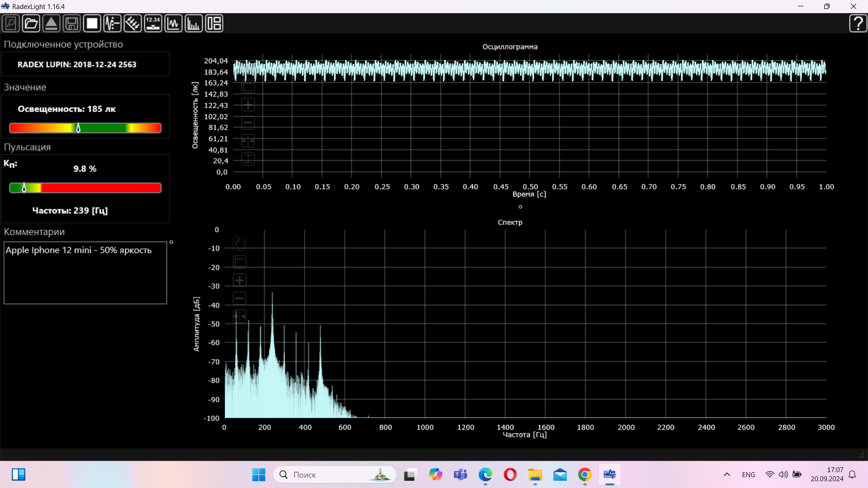Image resolution: width=868 pixels, height=488 pixels.
Task: Open a file with the folder icon
Action: 31,23
